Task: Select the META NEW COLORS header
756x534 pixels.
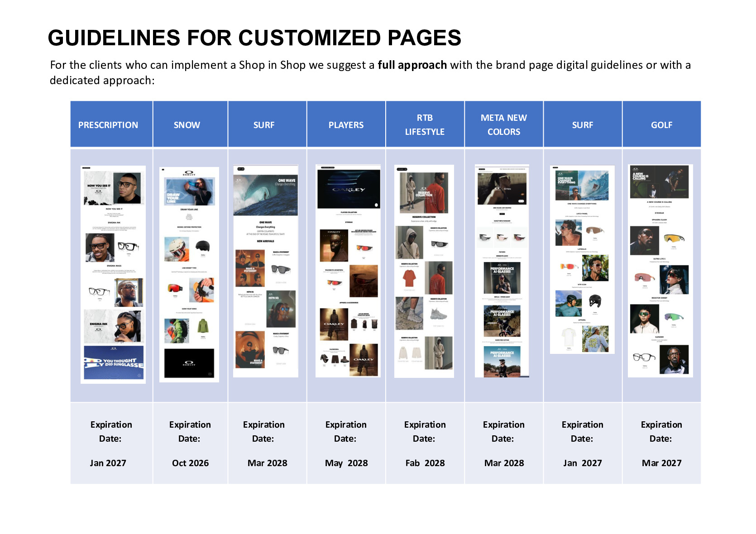Action: tap(504, 125)
